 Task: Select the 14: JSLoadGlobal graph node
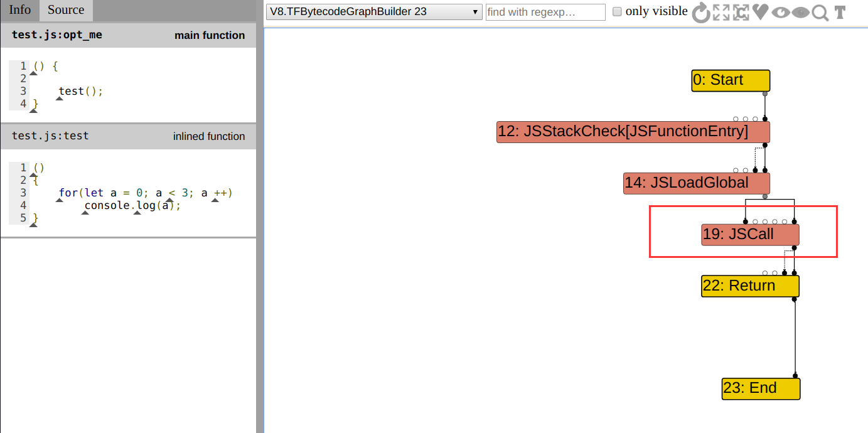[x=696, y=183]
